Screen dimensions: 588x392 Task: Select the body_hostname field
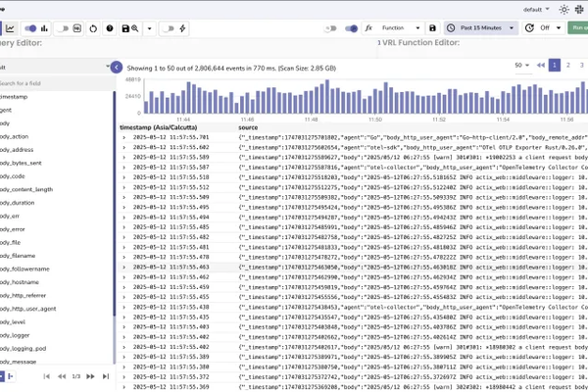click(x=20, y=282)
